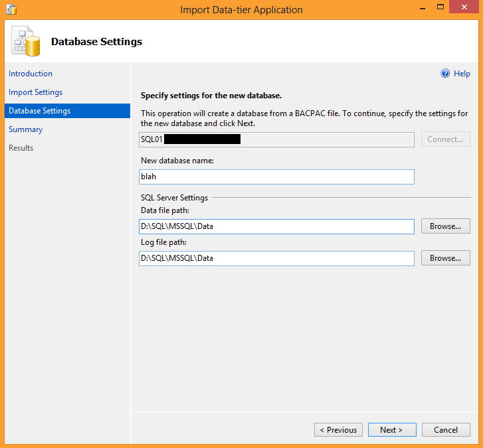
Task: Select the Database Settings step in sidebar
Action: coord(40,111)
